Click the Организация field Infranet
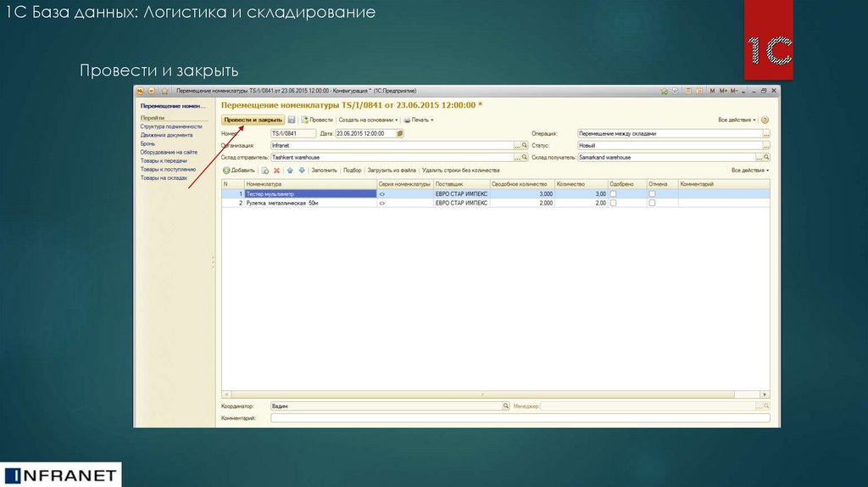Image resolution: width=868 pixels, height=487 pixels. tap(392, 145)
